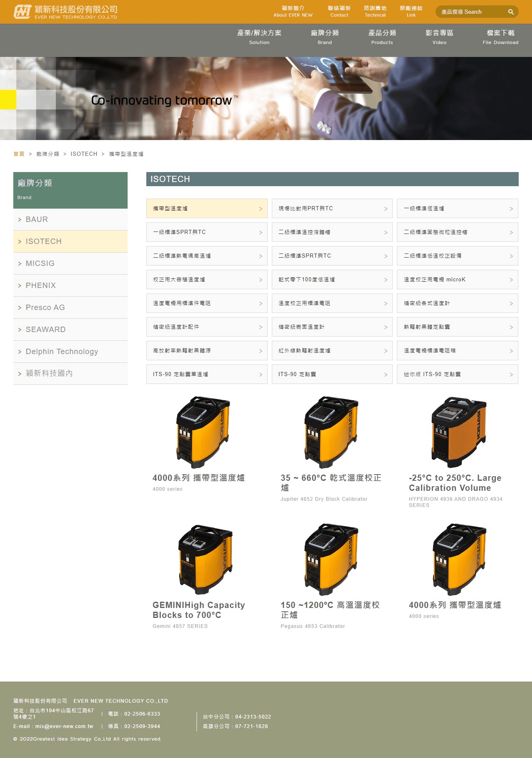Click the Ever New company logo
Screen dimensions: 532x758
click(x=65, y=12)
